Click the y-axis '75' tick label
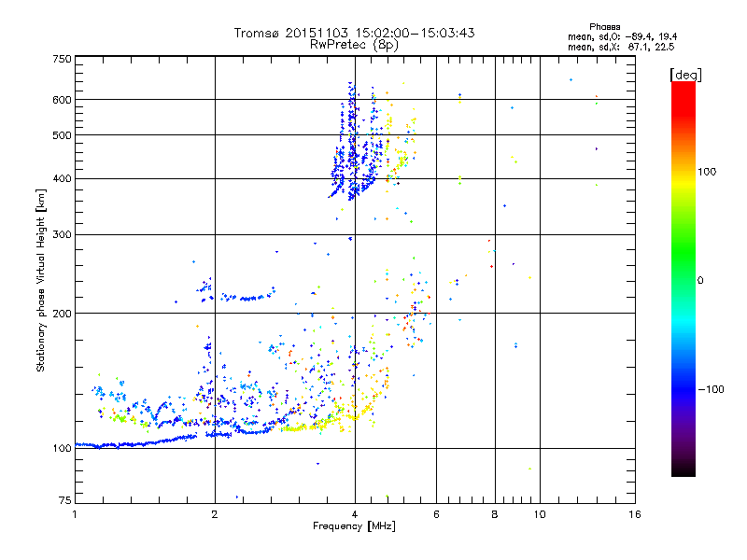 click(65, 500)
